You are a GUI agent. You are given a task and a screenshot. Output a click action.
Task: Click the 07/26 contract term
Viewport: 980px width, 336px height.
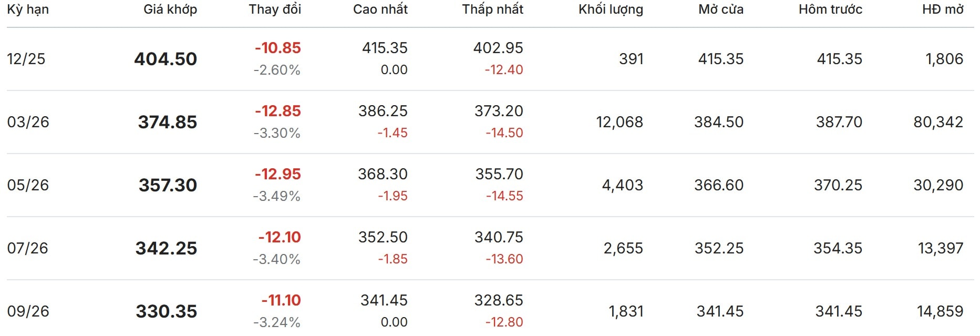pyautogui.click(x=27, y=248)
